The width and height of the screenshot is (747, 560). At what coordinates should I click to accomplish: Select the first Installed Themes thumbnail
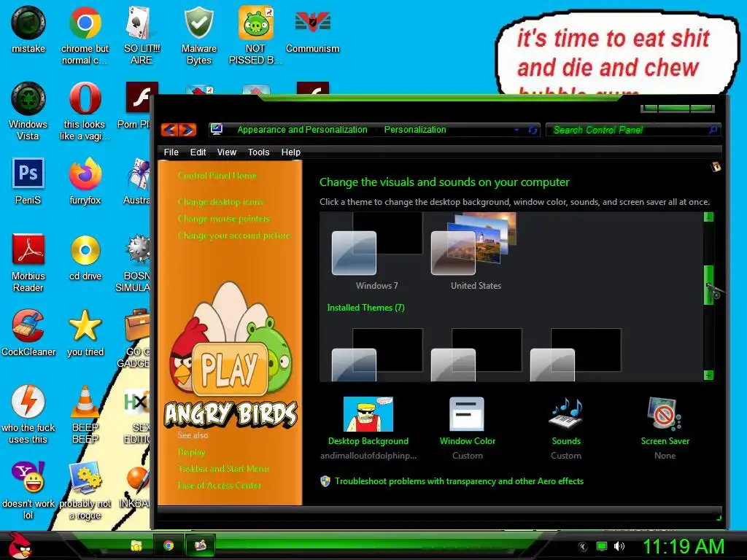(x=377, y=355)
